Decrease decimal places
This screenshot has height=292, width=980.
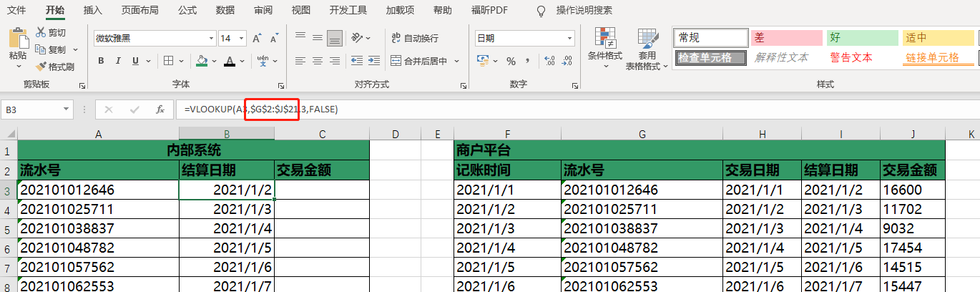(x=566, y=61)
